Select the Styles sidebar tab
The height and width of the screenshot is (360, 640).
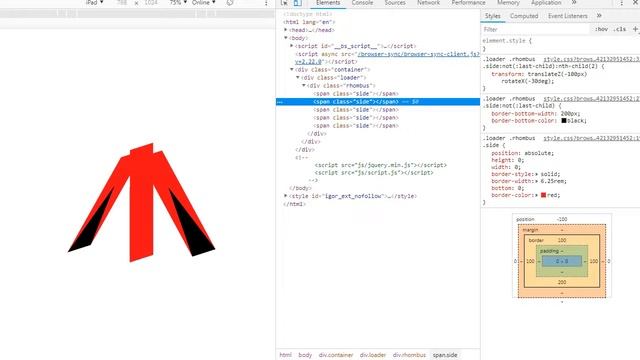493,16
